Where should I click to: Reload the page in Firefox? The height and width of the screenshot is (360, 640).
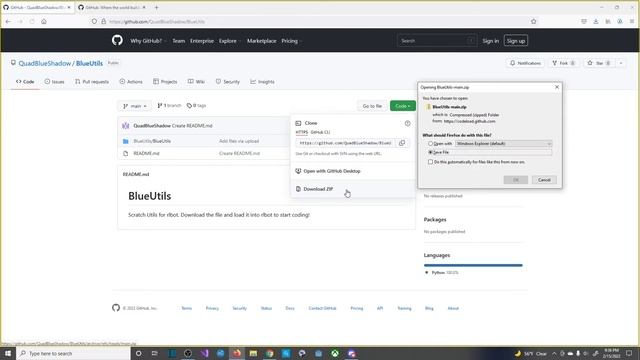coord(32,21)
